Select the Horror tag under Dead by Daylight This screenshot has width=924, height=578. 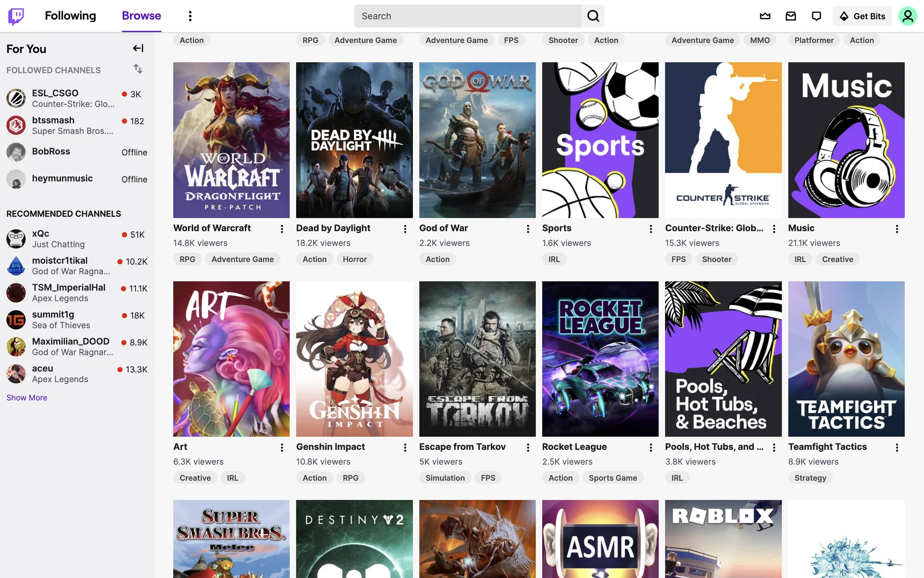point(354,259)
